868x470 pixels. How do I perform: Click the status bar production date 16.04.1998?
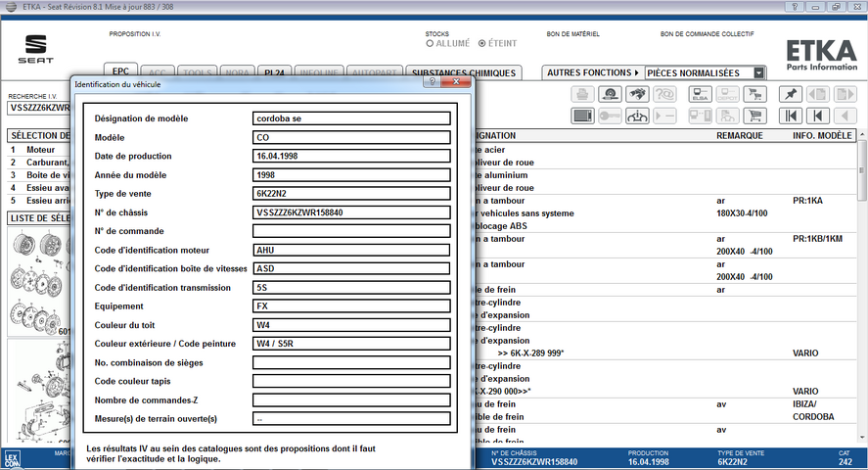pos(648,462)
